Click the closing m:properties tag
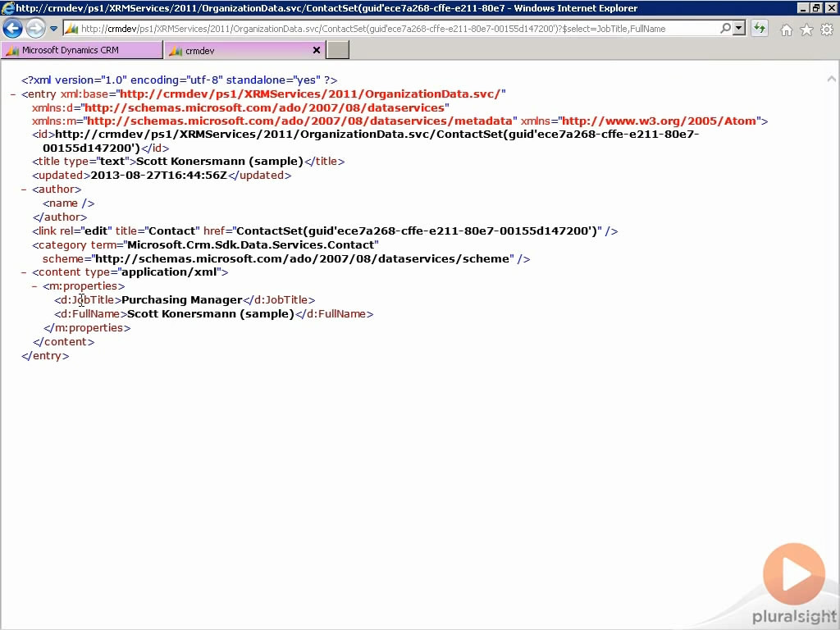840x630 pixels. click(x=87, y=328)
